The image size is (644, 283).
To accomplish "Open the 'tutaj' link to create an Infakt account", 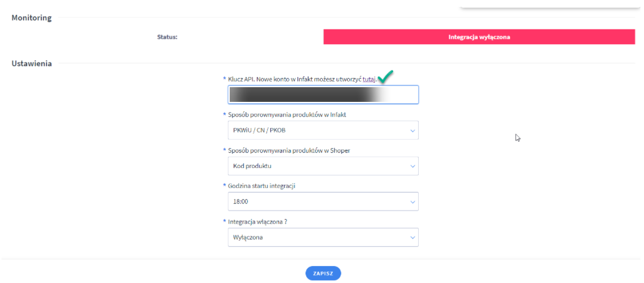I will [369, 80].
